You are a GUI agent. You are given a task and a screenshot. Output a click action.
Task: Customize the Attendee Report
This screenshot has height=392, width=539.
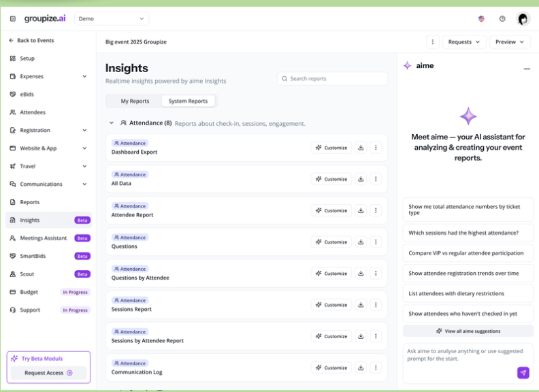331,210
